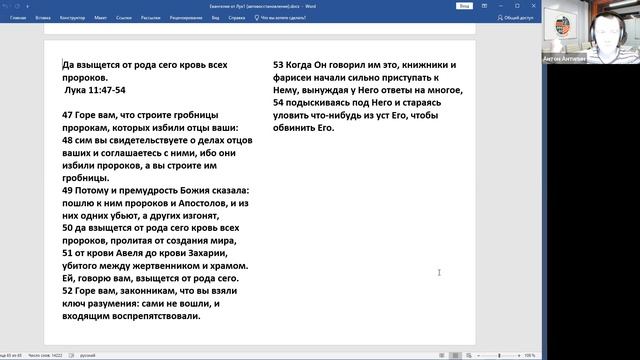Click the reference 'Лука 11:47-54'
Image resolution: width=640 pixels, height=360 pixels.
pyautogui.click(x=95, y=90)
